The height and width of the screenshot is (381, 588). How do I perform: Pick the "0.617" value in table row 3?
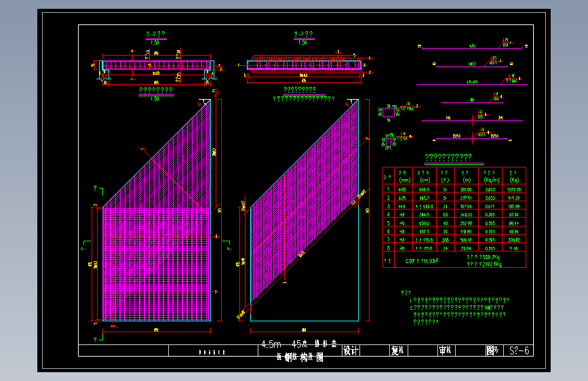pos(490,206)
